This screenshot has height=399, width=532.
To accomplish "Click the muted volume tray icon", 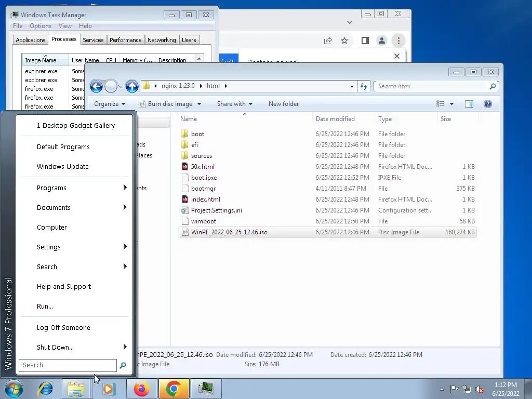I will point(480,389).
